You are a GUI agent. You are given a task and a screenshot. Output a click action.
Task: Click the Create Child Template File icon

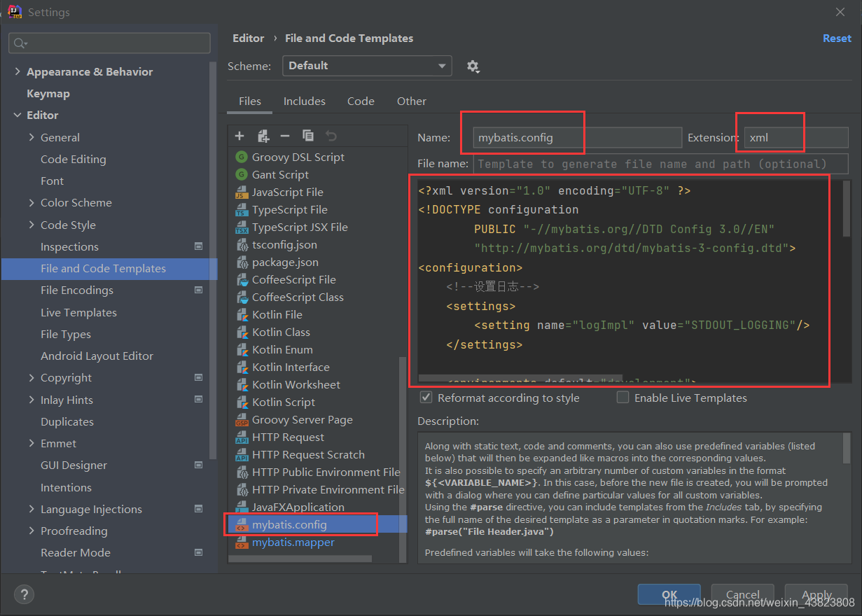[263, 136]
